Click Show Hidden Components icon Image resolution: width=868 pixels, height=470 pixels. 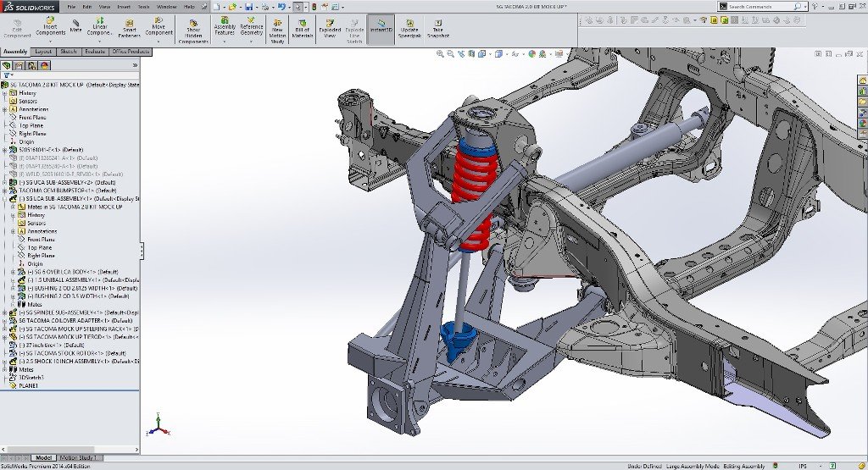pyautogui.click(x=193, y=31)
